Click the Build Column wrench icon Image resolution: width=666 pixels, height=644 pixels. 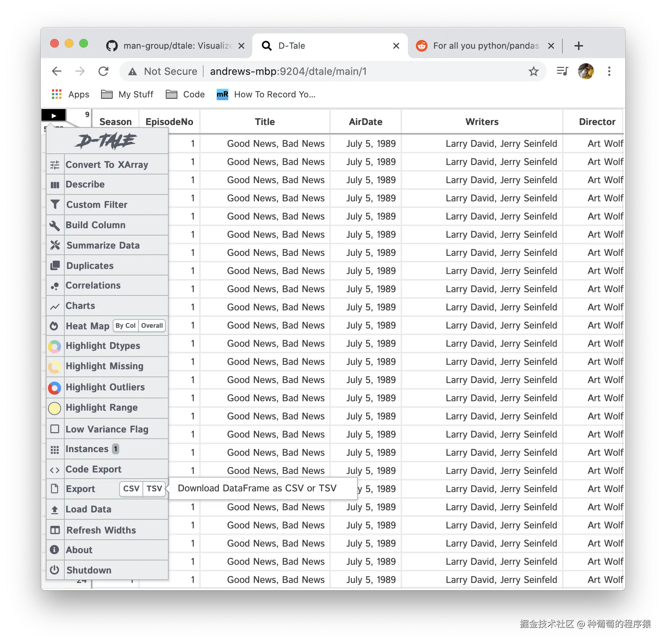(55, 225)
